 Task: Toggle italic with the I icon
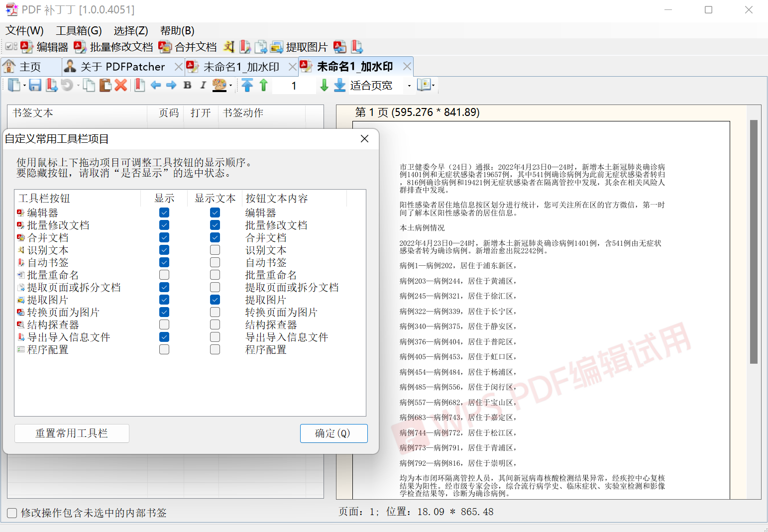click(x=203, y=85)
